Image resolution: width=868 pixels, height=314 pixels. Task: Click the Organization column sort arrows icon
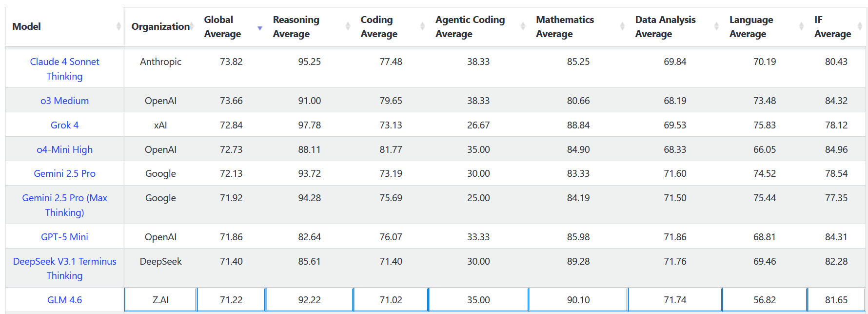(x=192, y=26)
